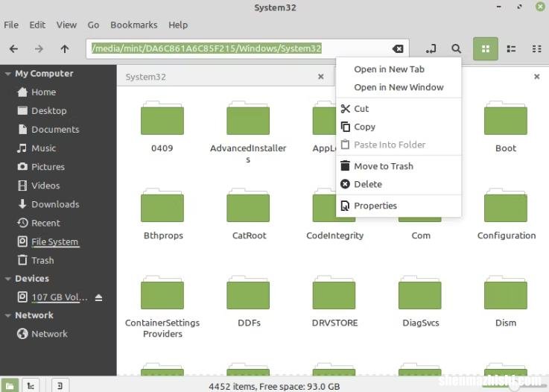
Task: Open the Bookmarks menu
Action: pos(134,25)
